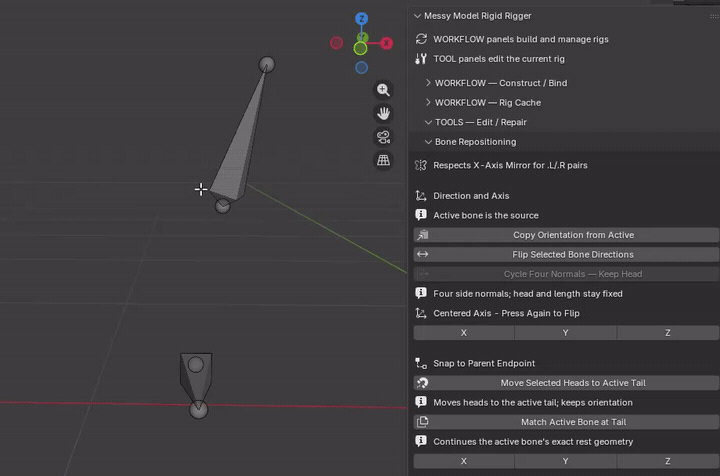
Task: Click Flip Selected Bone Directions button
Action: coord(566,254)
